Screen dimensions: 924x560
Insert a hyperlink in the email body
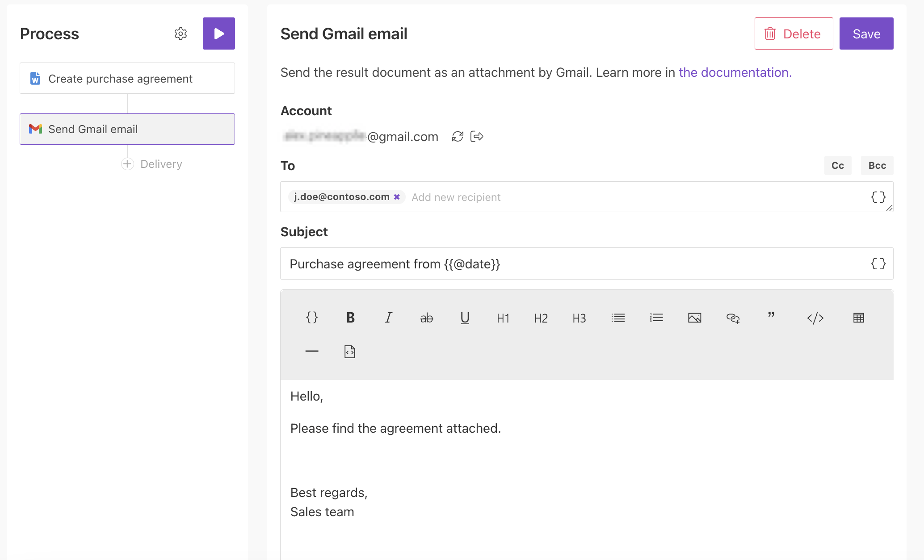[733, 318]
